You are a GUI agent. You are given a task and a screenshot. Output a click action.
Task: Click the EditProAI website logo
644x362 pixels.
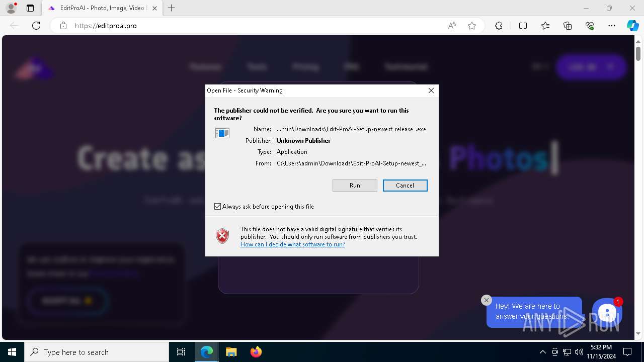(x=33, y=67)
